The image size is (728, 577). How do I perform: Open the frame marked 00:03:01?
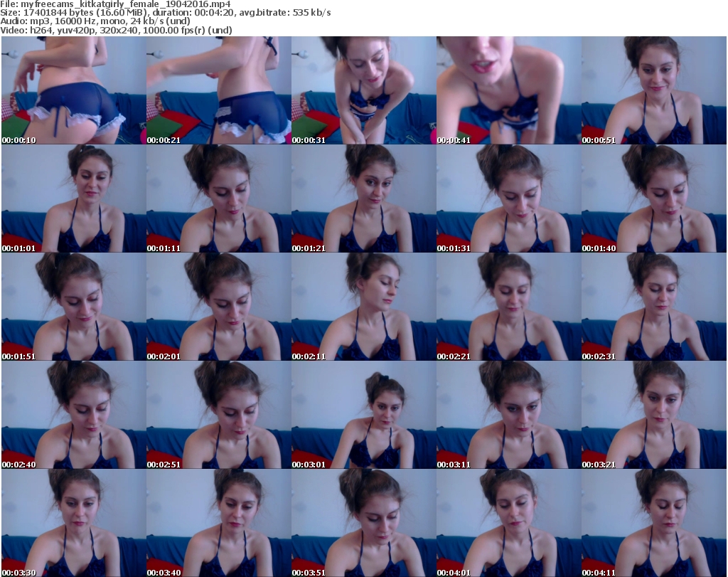coord(363,415)
